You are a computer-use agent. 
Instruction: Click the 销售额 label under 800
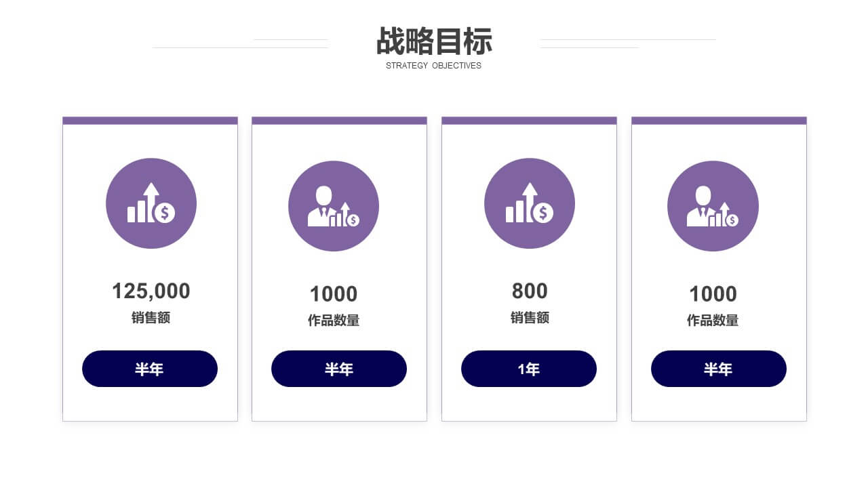(x=530, y=318)
